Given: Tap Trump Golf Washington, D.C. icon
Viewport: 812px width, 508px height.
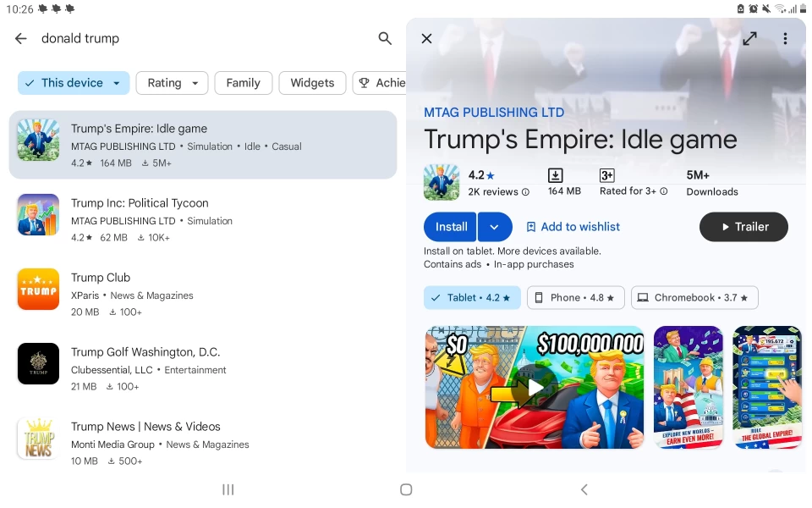Looking at the screenshot, I should pos(39,364).
